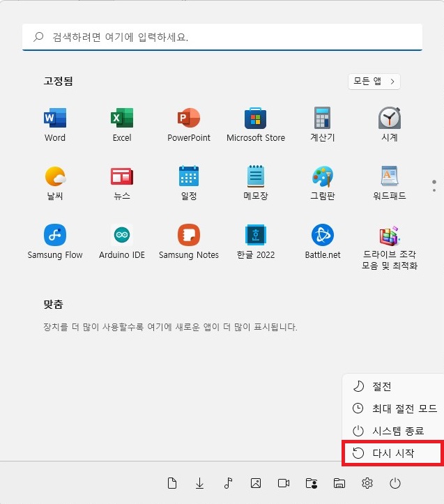
Task: Launch Battle.net app
Action: (x=323, y=241)
